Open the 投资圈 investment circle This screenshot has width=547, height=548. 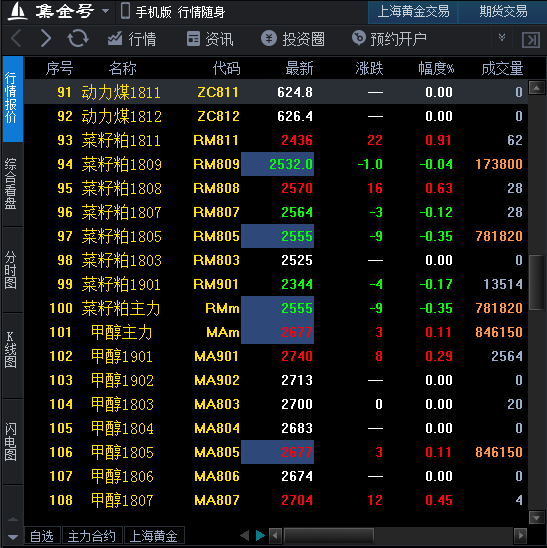[293, 38]
